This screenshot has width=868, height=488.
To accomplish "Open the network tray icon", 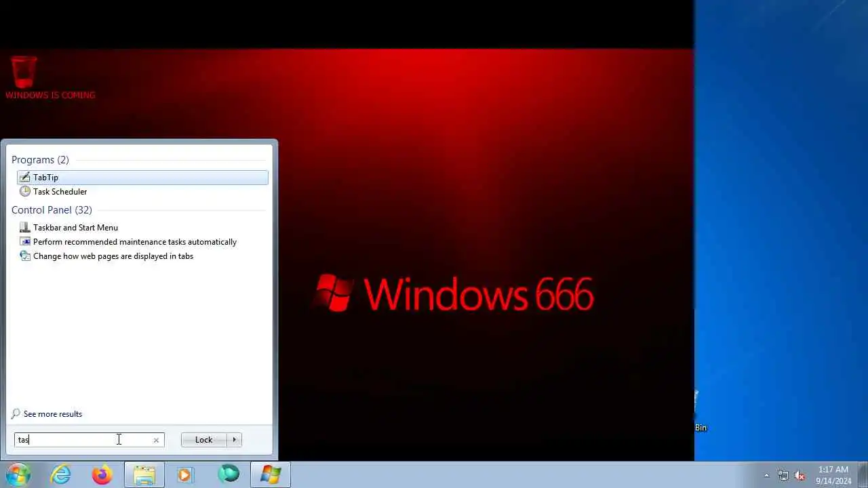I will point(783,475).
